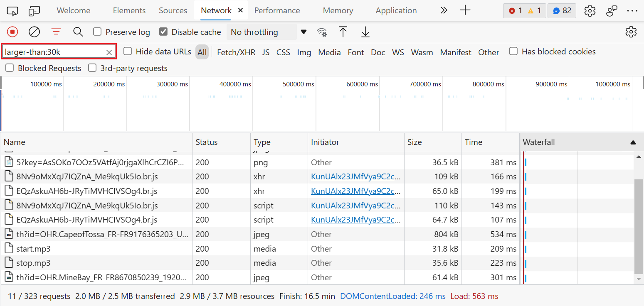This screenshot has height=306, width=644.
Task: Stop recording network log
Action: pos(12,32)
